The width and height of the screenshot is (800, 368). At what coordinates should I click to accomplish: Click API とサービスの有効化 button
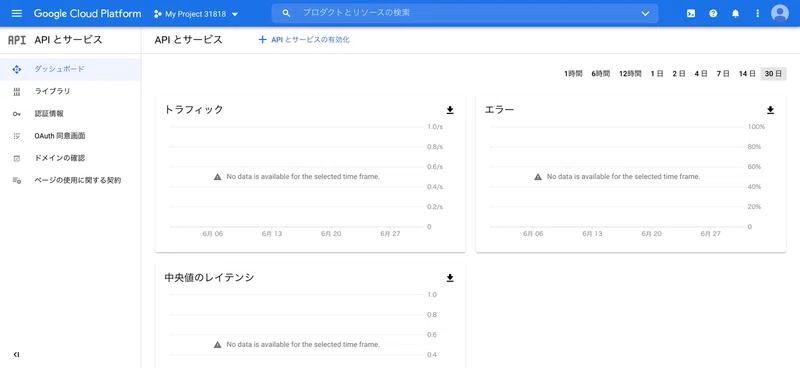pos(304,40)
